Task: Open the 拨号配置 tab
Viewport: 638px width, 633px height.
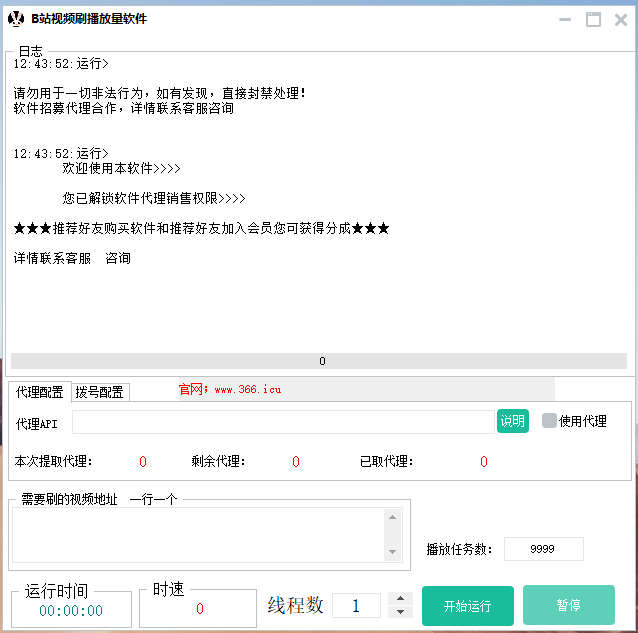Action: [x=100, y=392]
